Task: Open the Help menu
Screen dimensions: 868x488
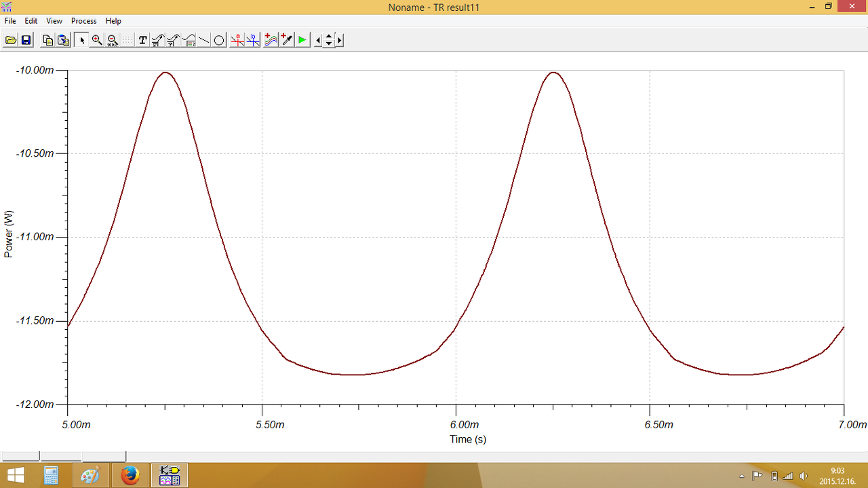Action: [113, 21]
